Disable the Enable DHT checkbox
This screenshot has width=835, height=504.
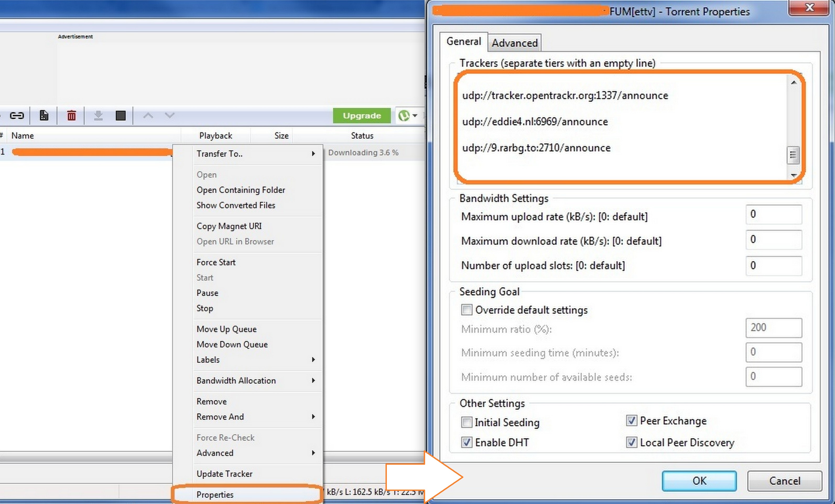pyautogui.click(x=467, y=442)
